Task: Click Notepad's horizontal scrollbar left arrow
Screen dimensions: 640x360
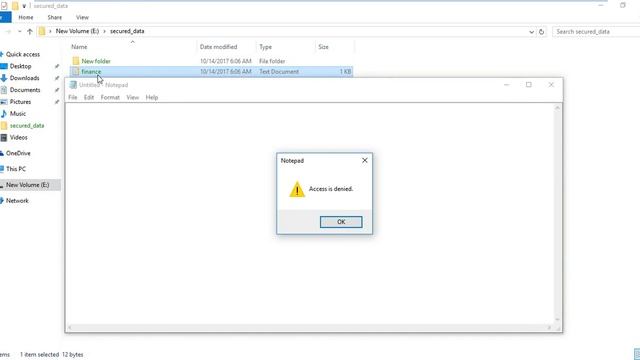Action: pos(70,328)
